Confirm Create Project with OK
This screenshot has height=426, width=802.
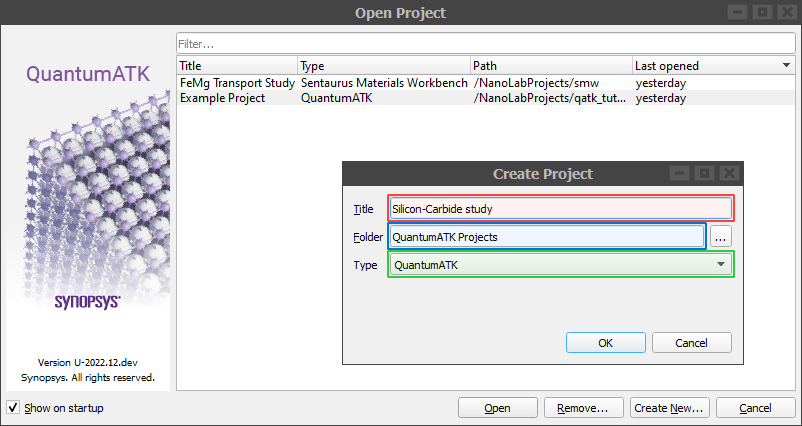(x=606, y=343)
